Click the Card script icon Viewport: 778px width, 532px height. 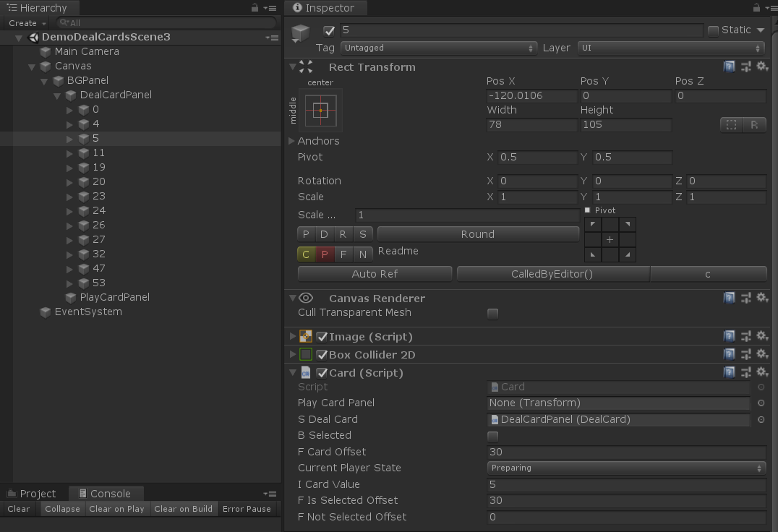pos(305,372)
